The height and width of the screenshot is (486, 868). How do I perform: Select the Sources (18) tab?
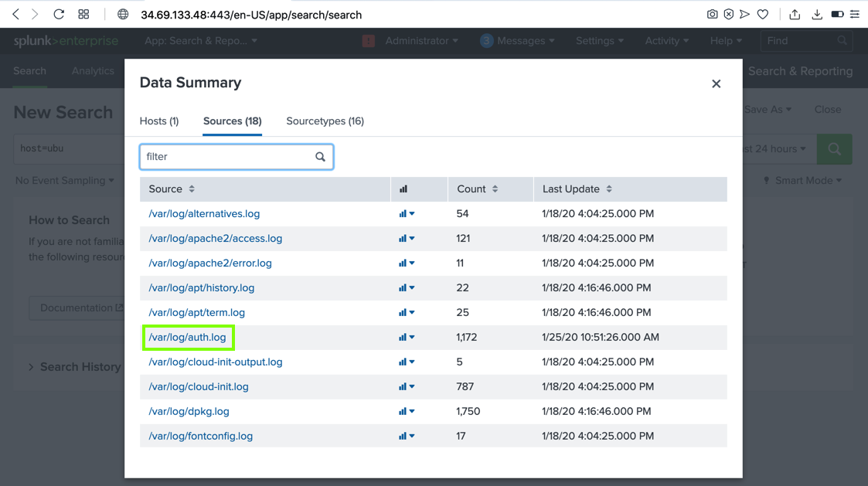tap(233, 121)
